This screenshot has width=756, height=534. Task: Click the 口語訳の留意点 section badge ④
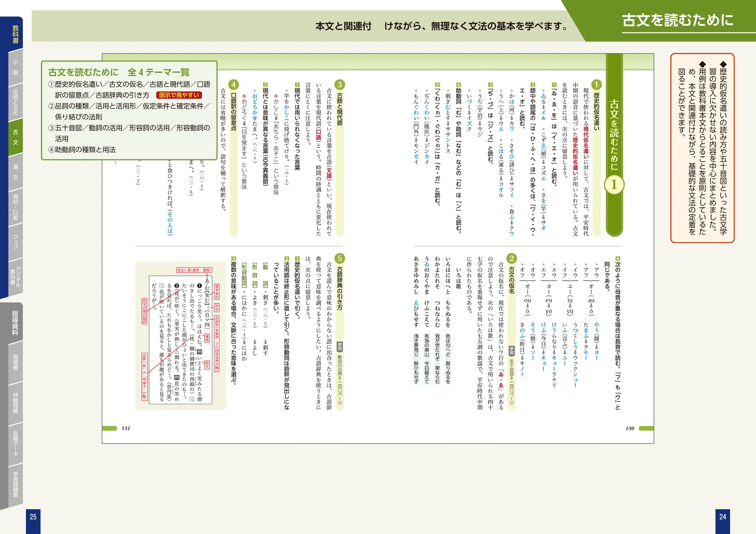point(233,84)
